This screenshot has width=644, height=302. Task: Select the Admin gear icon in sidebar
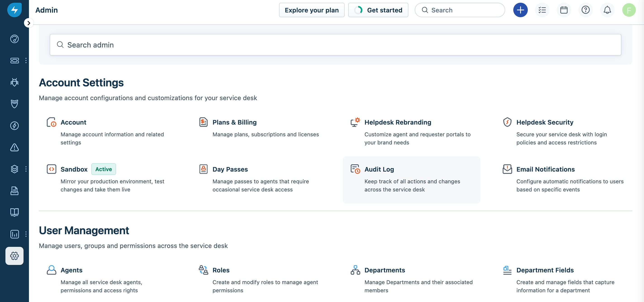[14, 256]
